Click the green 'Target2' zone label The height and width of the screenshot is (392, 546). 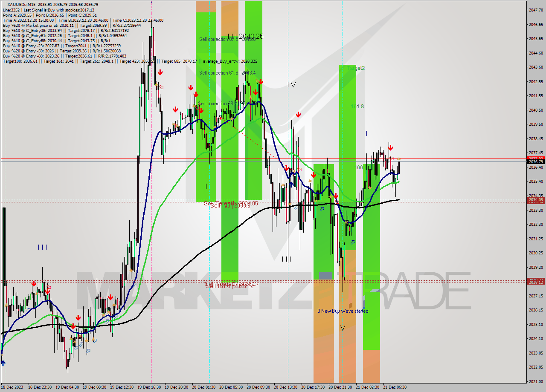[356, 68]
